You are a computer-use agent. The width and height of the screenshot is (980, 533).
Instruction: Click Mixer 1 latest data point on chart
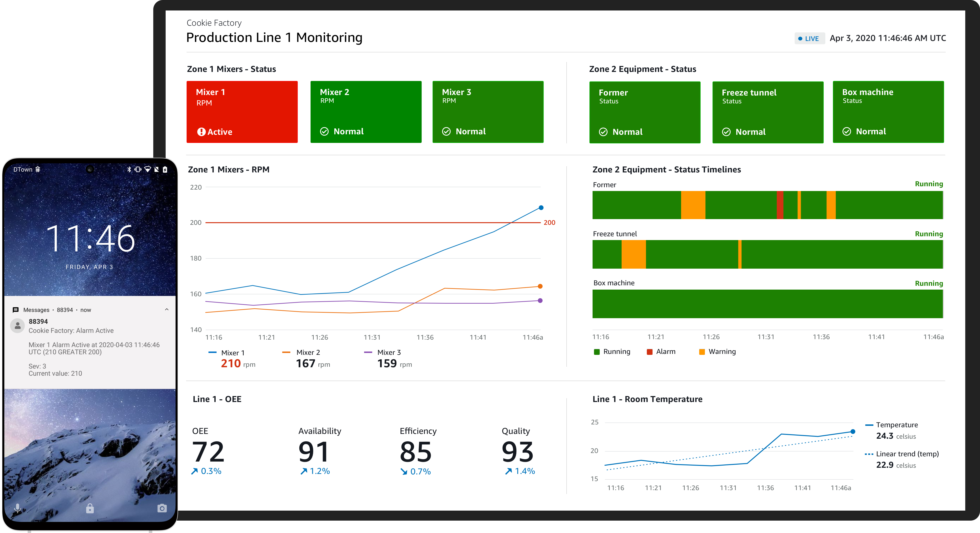[x=541, y=207]
